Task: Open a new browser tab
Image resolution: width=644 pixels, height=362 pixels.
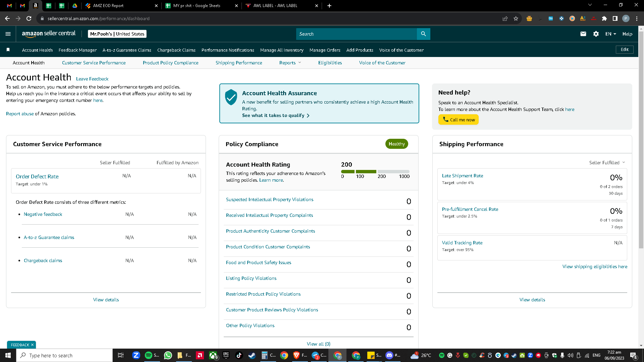Action: 329,6
